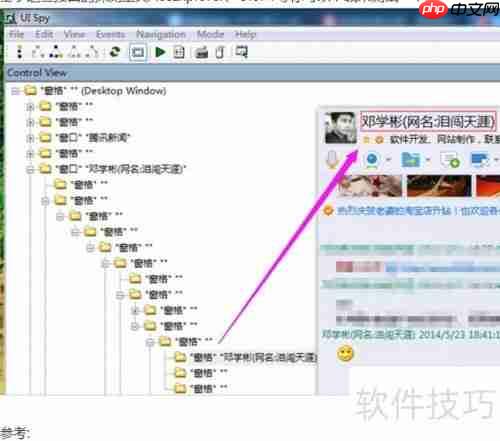Click the contact name 邓学彬(网名:泪闻天涯) in chat header
Image resolution: width=500 pixels, height=441 pixels.
pos(428,121)
